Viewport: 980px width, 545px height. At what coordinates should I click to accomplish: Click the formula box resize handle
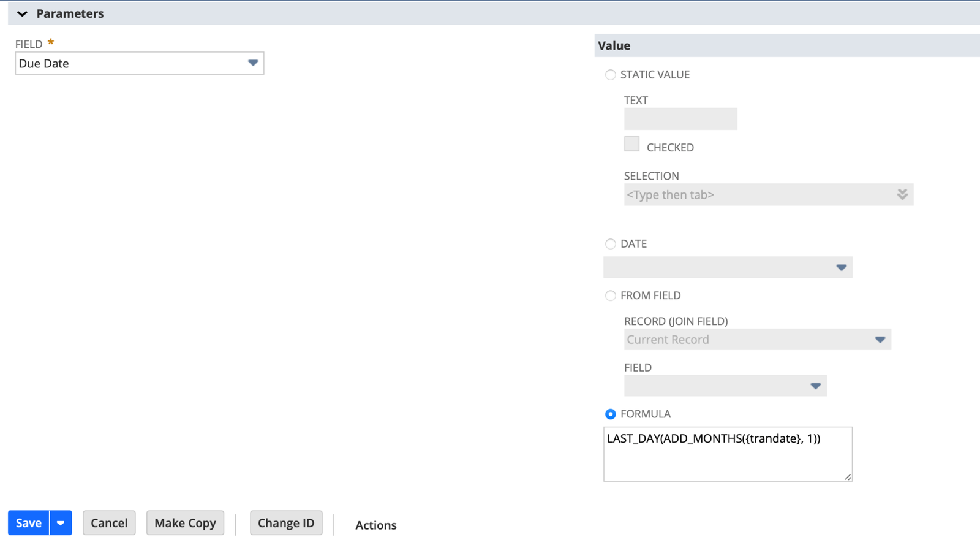coord(848,477)
